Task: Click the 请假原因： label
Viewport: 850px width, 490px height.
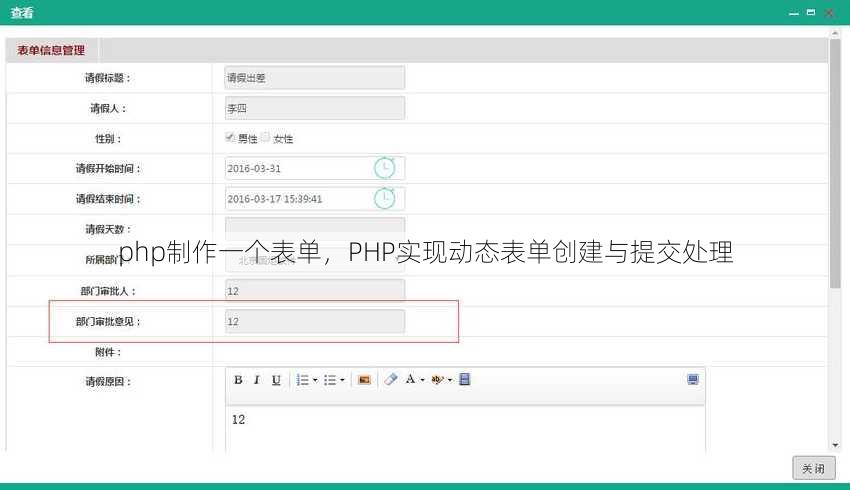Action: pyautogui.click(x=108, y=382)
